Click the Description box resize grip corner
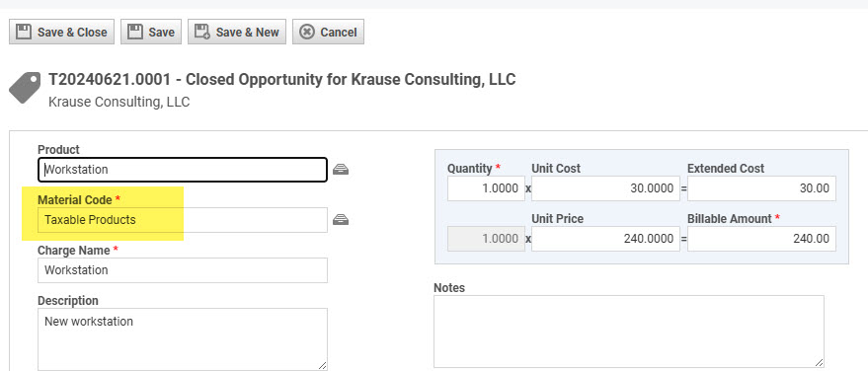The height and width of the screenshot is (371, 868). pos(322,365)
